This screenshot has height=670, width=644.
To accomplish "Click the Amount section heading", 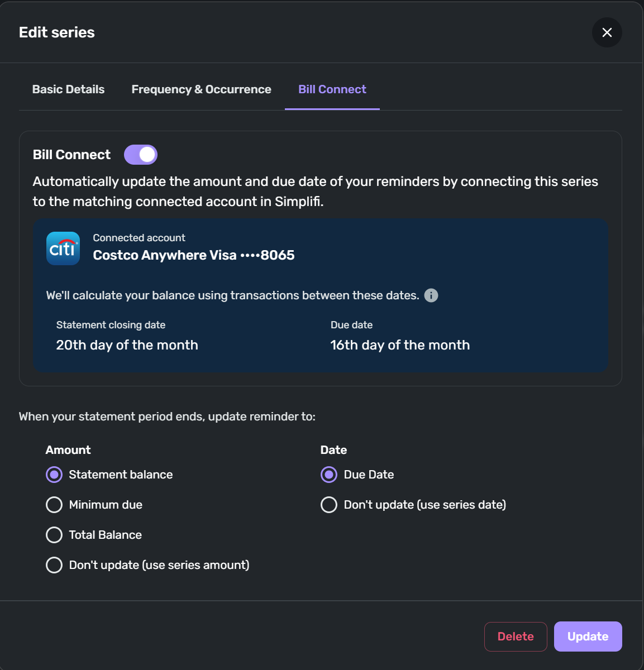I will click(68, 450).
